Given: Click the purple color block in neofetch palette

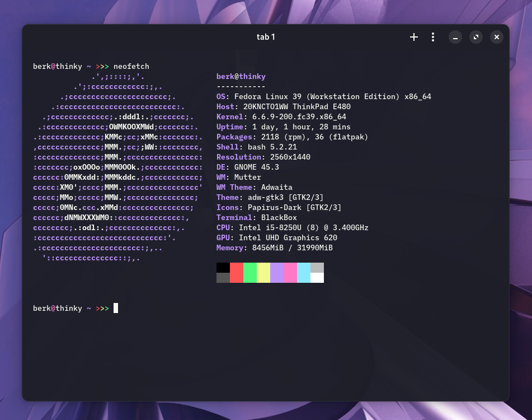Looking at the screenshot, I should (x=277, y=273).
